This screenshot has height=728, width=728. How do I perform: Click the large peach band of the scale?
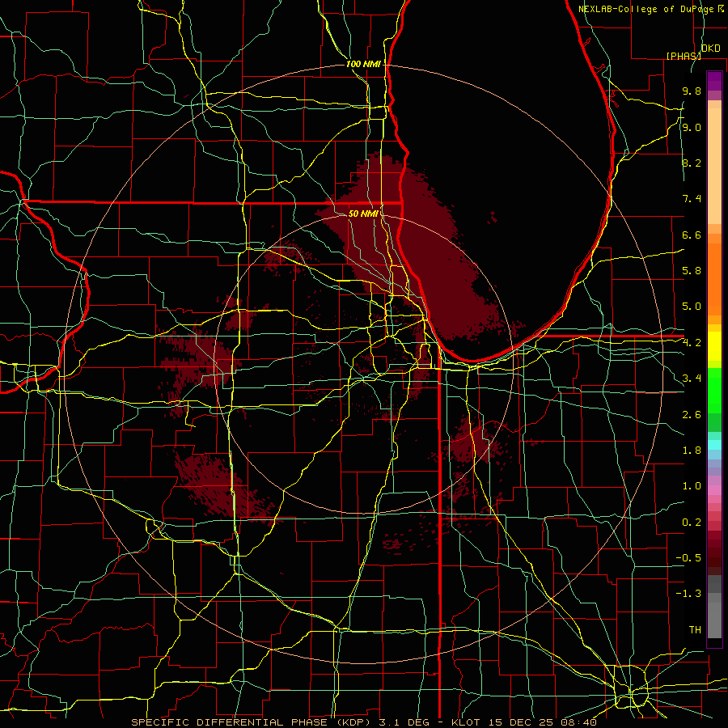714,166
